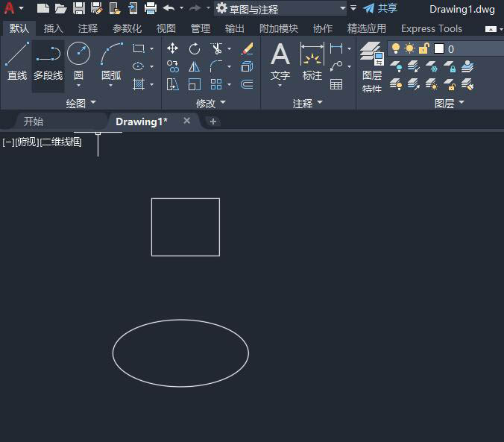Viewport: 504px width, 442px height.
Task: Open the workspace dropdown 草图与注释
Action: click(280, 9)
